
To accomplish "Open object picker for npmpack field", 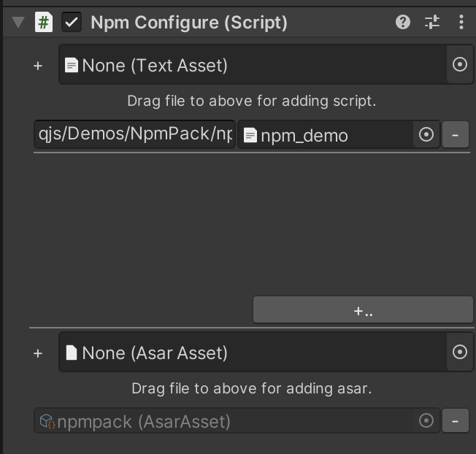I will (426, 421).
